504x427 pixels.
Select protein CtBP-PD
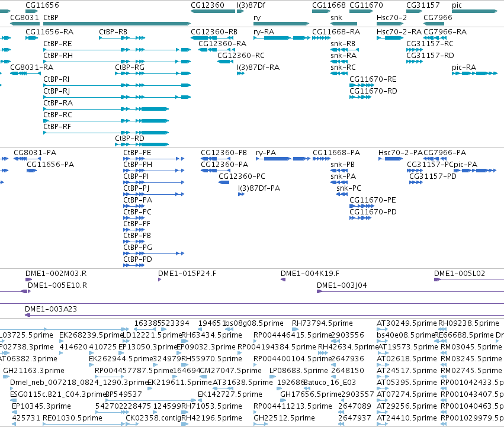[x=134, y=265]
